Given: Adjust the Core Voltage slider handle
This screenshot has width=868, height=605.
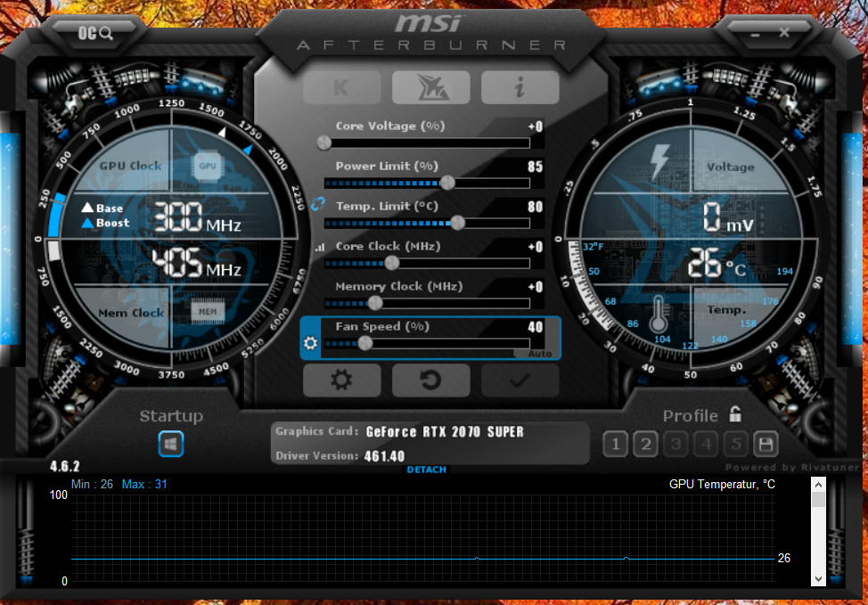Looking at the screenshot, I should [323, 143].
